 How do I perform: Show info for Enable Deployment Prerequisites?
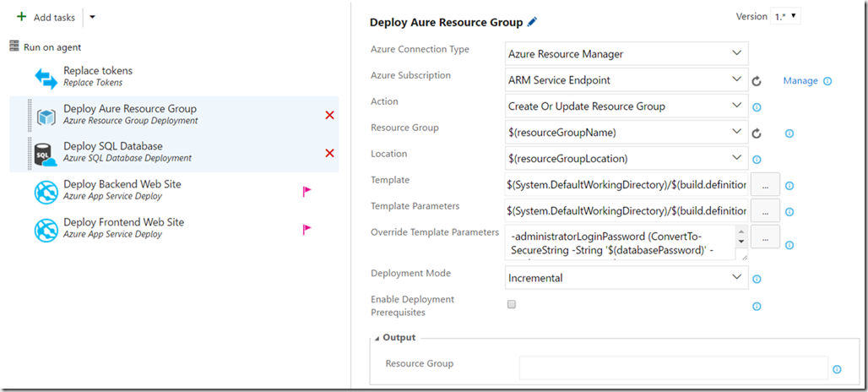757,306
